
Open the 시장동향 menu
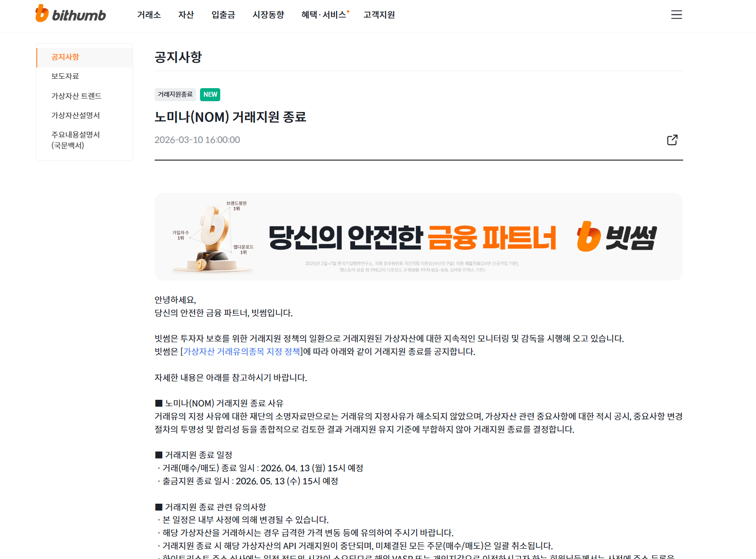click(268, 15)
